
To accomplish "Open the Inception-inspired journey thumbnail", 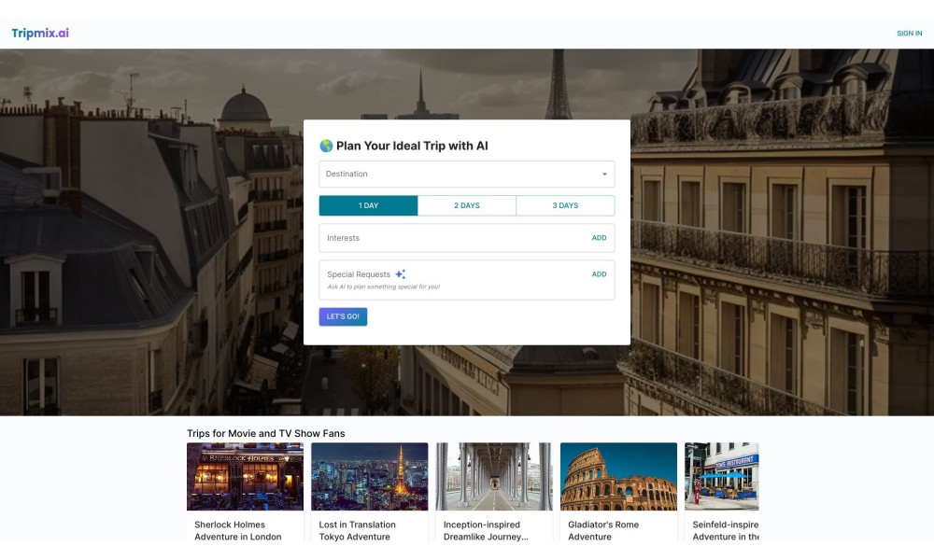I will click(494, 476).
